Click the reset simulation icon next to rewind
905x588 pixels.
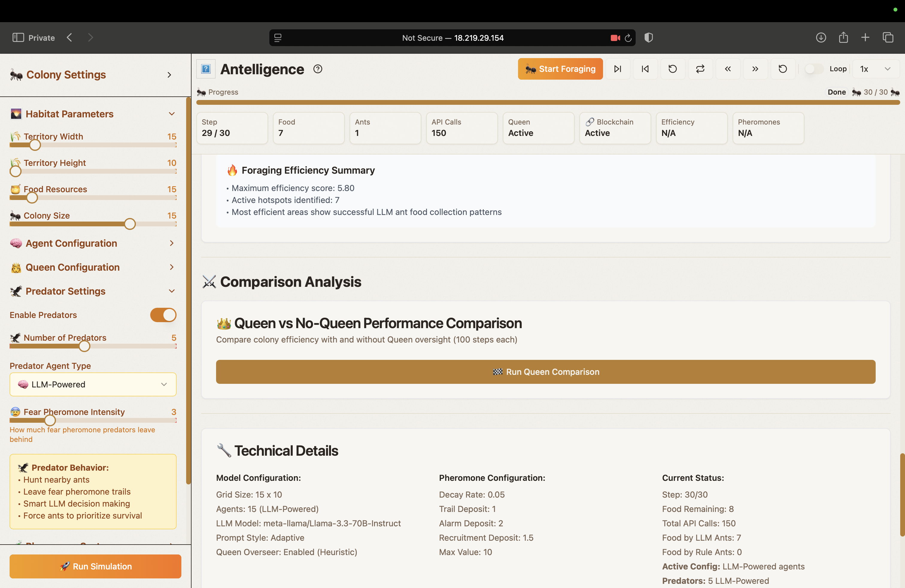point(673,69)
